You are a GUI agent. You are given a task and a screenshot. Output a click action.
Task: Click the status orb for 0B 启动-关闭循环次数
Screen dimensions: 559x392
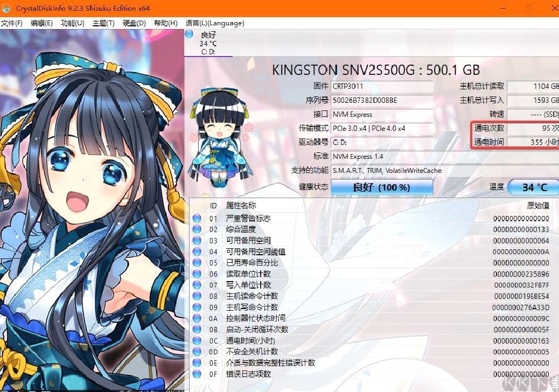click(x=197, y=330)
